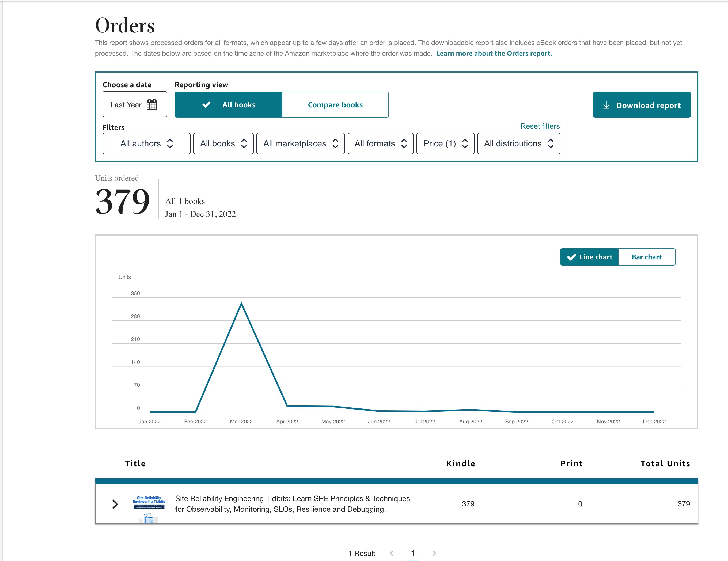The height and width of the screenshot is (561, 728).
Task: Open the All authors filter dropdown
Action: click(x=146, y=143)
